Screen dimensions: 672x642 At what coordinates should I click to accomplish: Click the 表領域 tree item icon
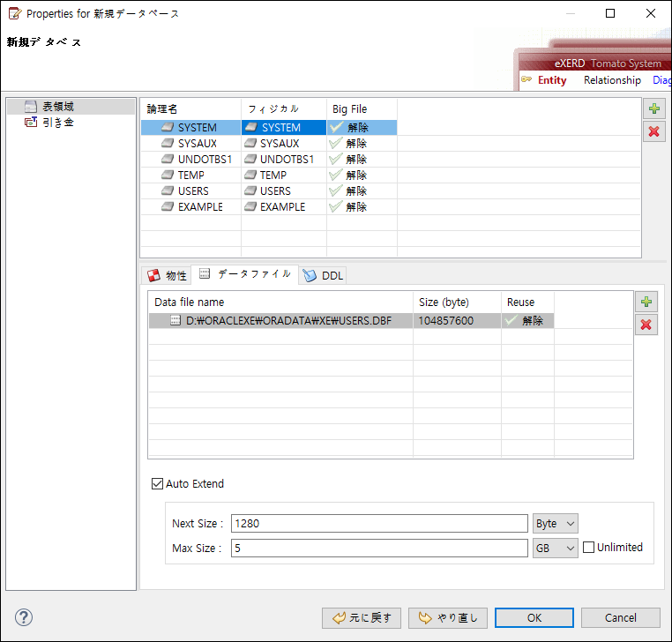pos(31,107)
